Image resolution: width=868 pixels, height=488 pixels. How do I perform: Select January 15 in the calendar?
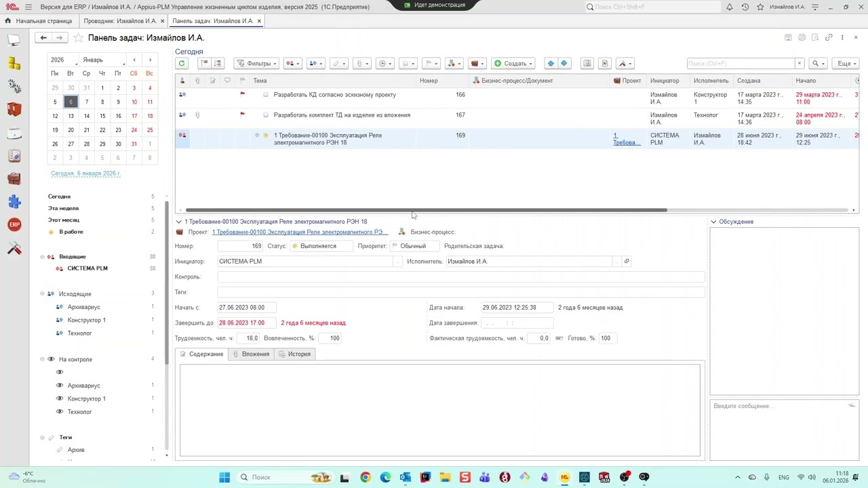click(x=102, y=116)
